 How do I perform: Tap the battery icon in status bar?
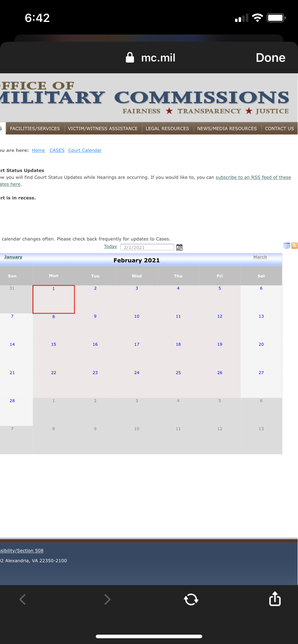[276, 18]
